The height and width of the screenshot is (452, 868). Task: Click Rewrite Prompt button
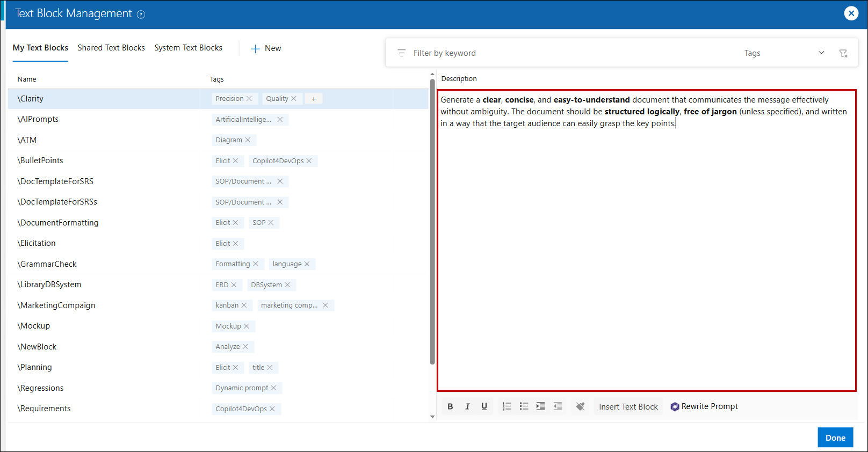pos(704,406)
